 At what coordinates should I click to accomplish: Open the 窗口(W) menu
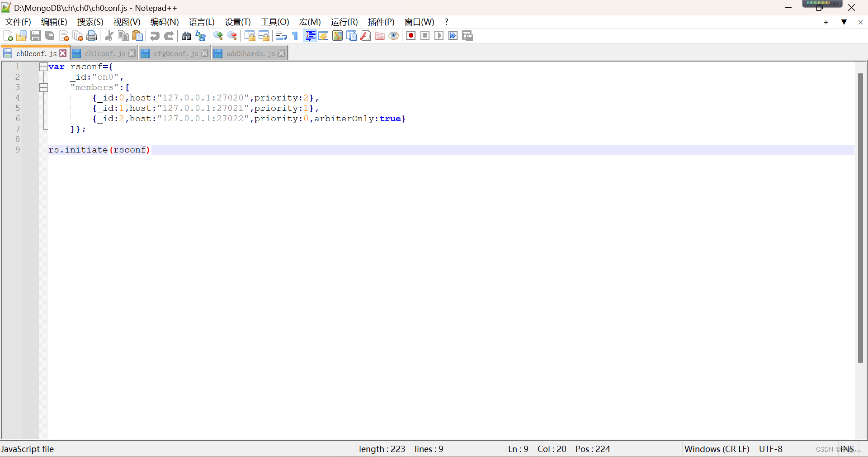(420, 22)
